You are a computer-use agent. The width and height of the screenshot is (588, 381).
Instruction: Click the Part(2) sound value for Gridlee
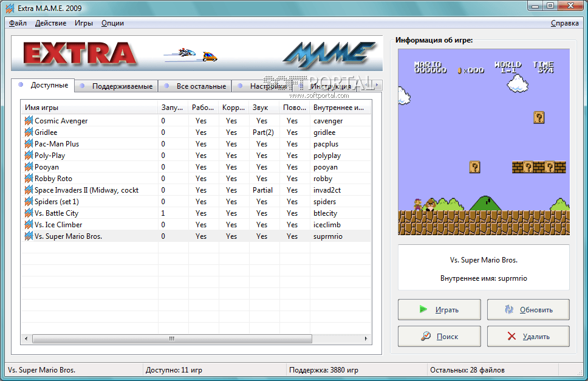click(263, 132)
